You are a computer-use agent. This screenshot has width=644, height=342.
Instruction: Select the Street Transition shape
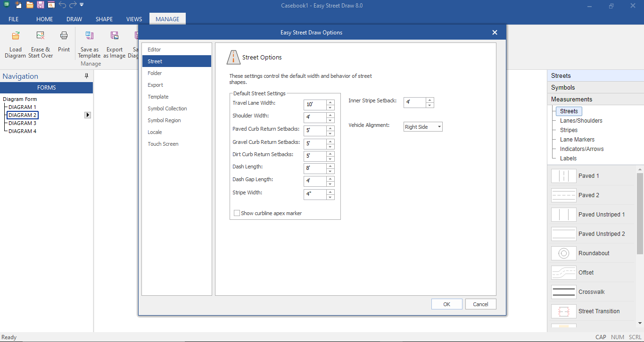[592, 311]
